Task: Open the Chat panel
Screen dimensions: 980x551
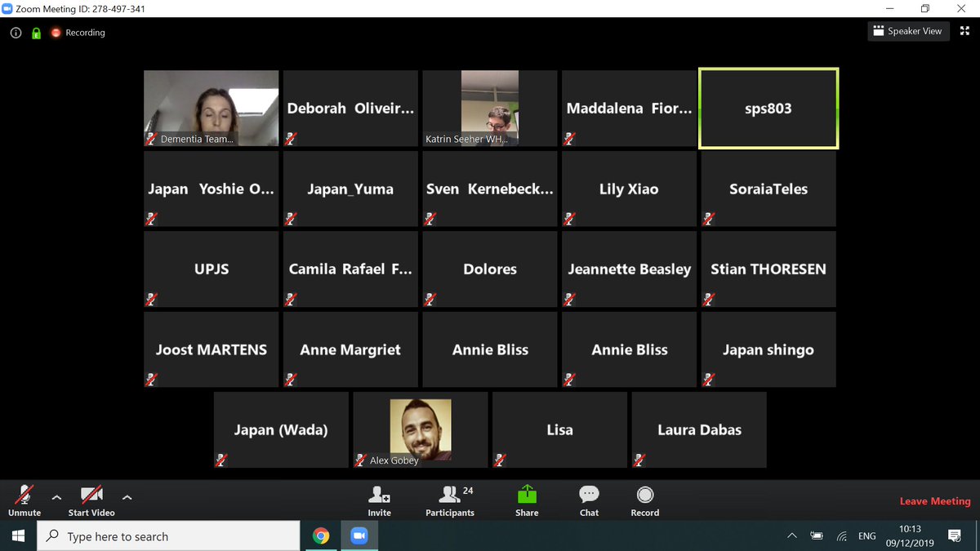Action: (589, 500)
